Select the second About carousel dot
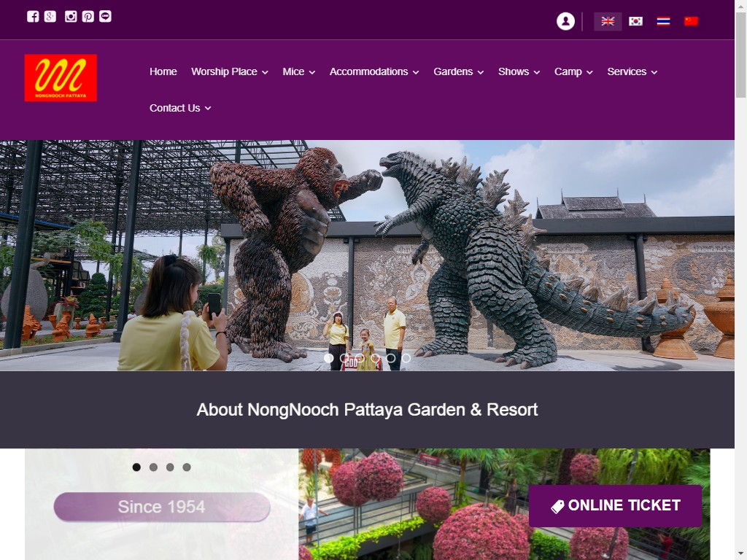747x560 pixels. pos(153,467)
